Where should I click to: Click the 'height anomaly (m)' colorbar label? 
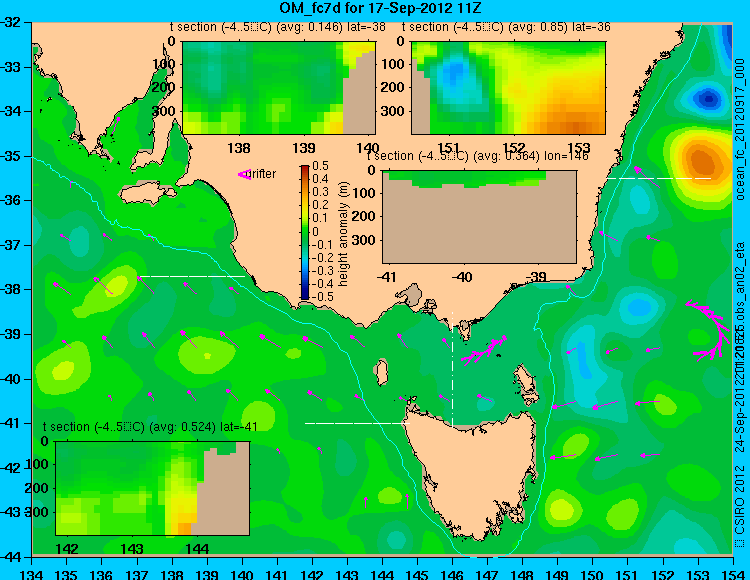(343, 234)
